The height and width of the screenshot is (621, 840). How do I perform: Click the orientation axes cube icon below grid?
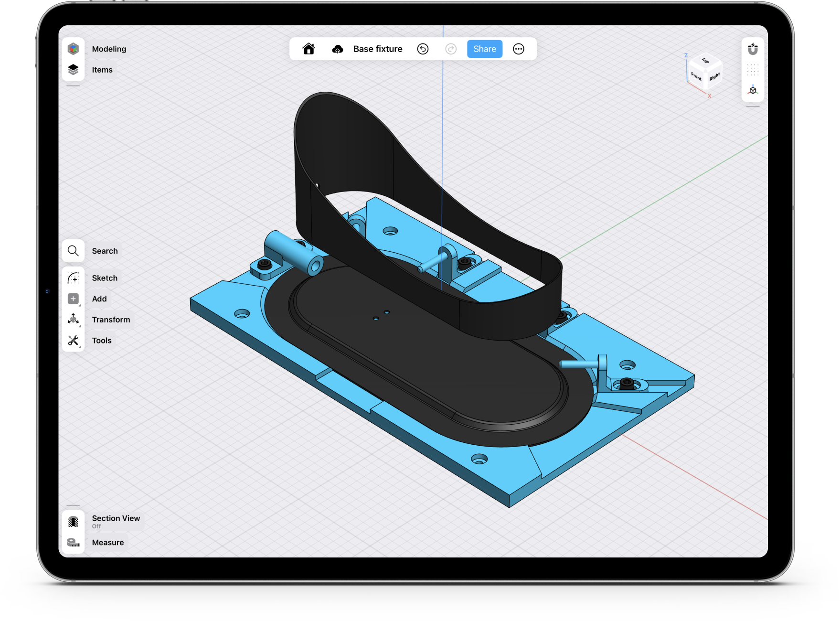pos(753,90)
